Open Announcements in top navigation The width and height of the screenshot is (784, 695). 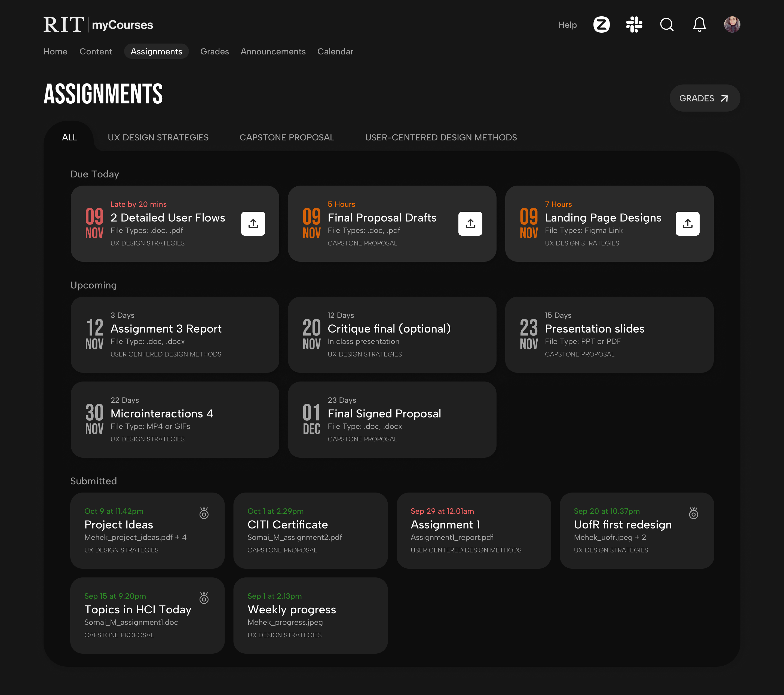[x=273, y=51]
